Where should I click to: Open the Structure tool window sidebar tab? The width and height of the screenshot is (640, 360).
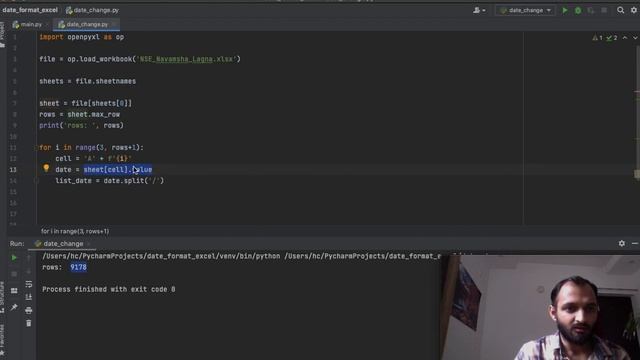(x=2, y=298)
